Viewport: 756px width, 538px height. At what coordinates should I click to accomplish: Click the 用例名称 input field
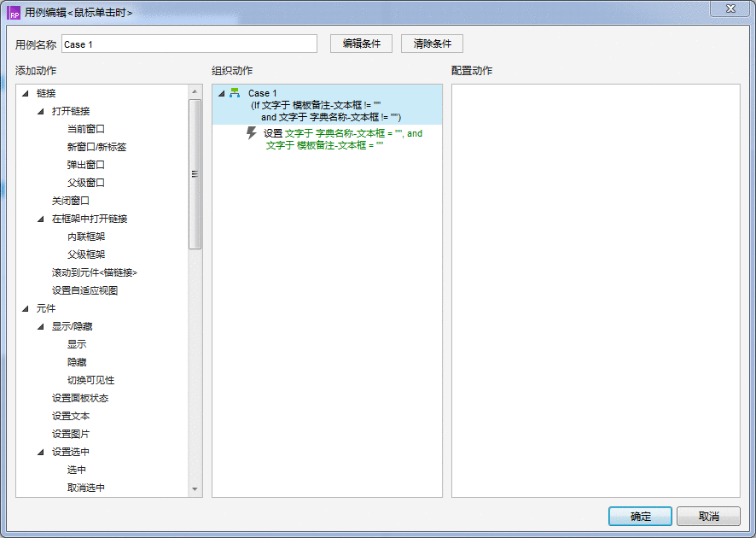pos(189,44)
